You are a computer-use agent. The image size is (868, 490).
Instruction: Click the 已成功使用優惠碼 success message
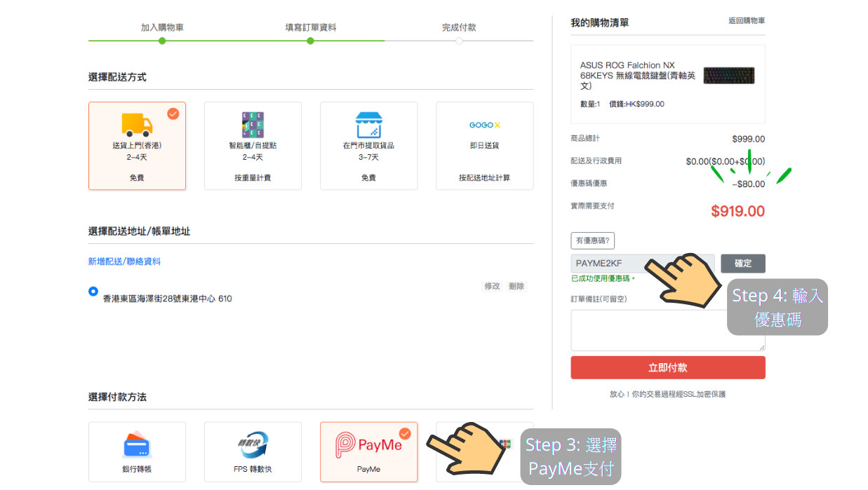pos(602,279)
